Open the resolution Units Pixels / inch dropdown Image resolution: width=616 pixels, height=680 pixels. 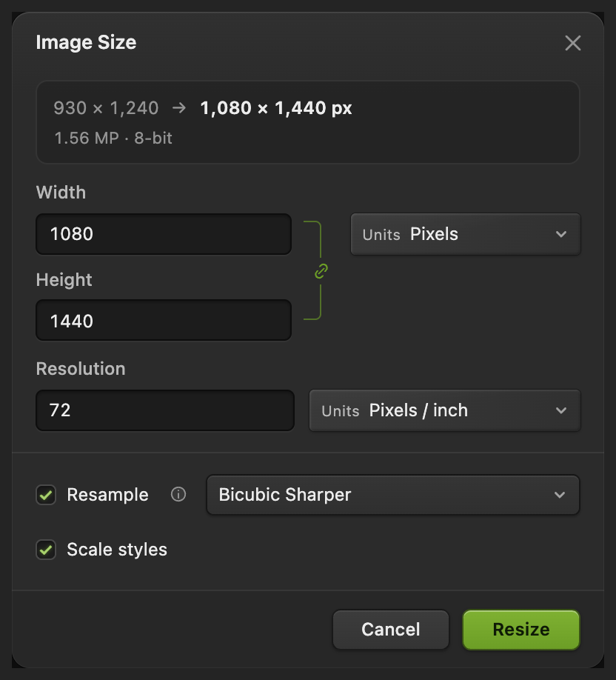pyautogui.click(x=445, y=410)
